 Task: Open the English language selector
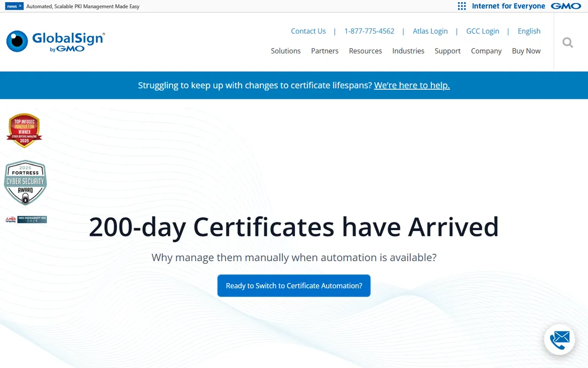click(x=529, y=31)
